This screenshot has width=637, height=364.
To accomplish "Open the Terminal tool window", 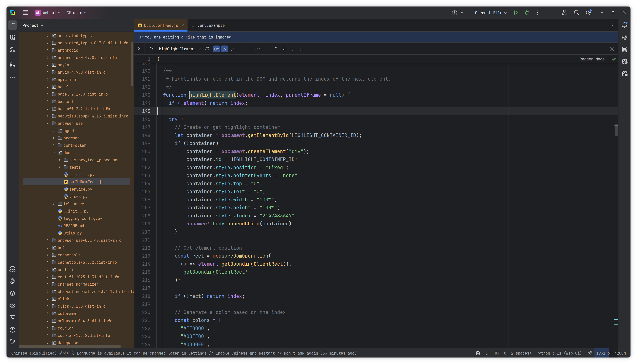I will [x=12, y=318].
